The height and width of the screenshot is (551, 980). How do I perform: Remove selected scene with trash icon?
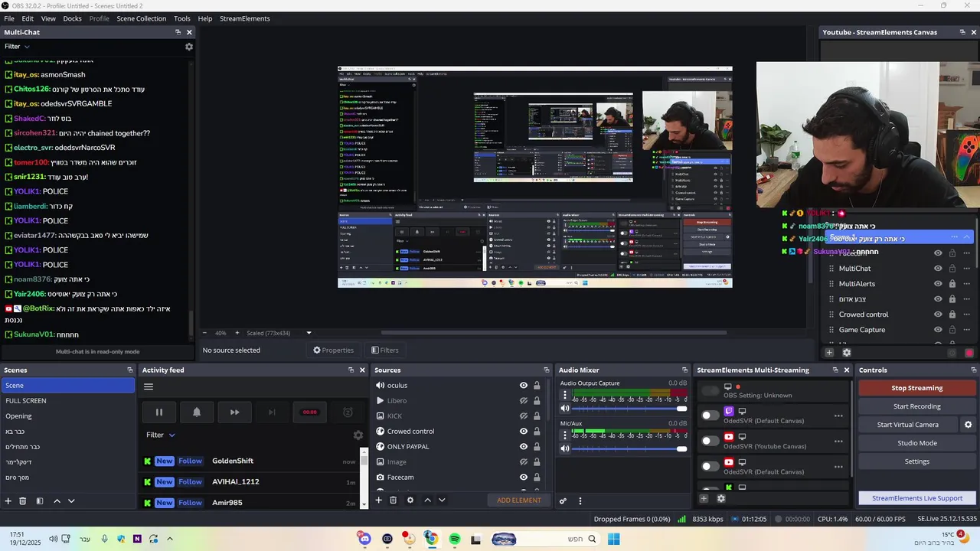23,501
